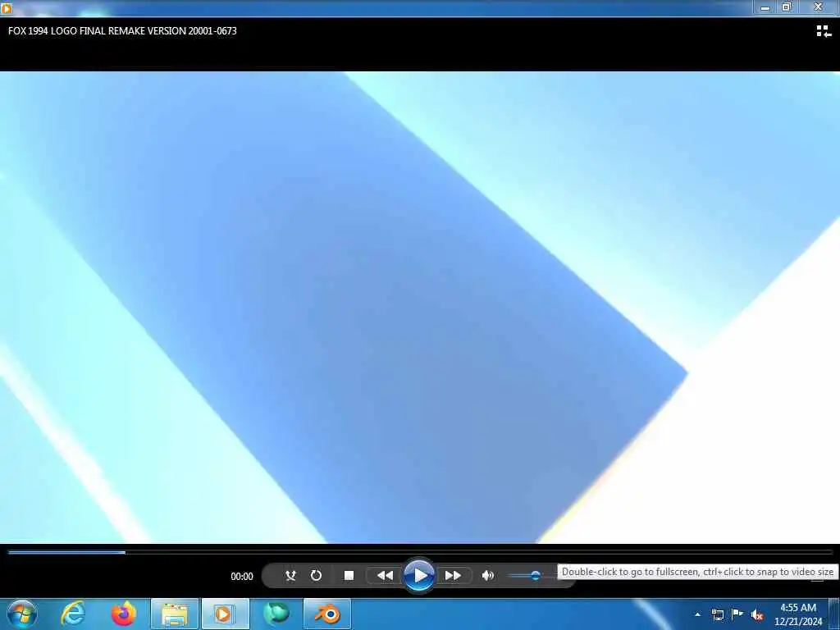Open Windows Explorer folder on taskbar
The image size is (840, 630).
click(174, 614)
